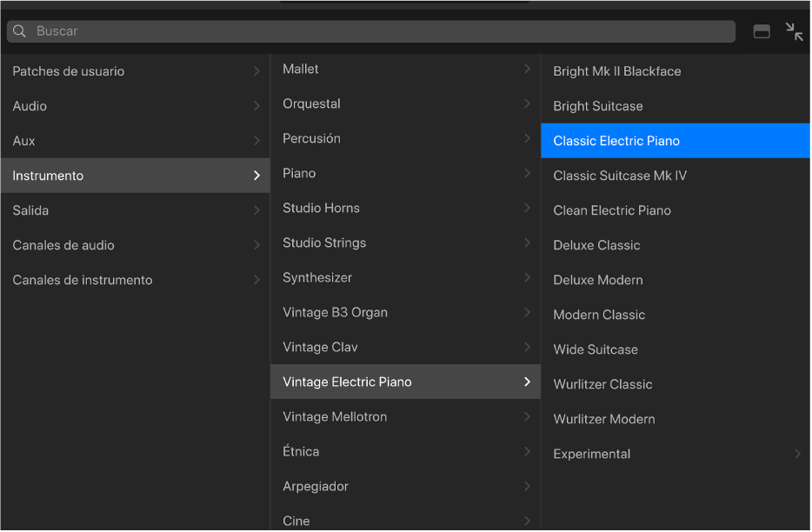812x532 pixels.
Task: Open the Percusión instrument folder
Action: pyautogui.click(x=405, y=138)
